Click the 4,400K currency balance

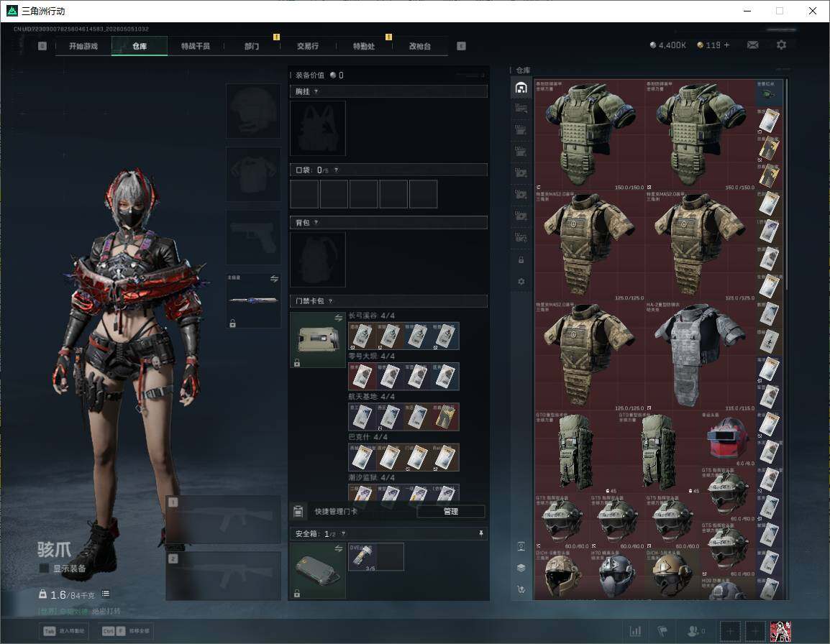(x=668, y=45)
